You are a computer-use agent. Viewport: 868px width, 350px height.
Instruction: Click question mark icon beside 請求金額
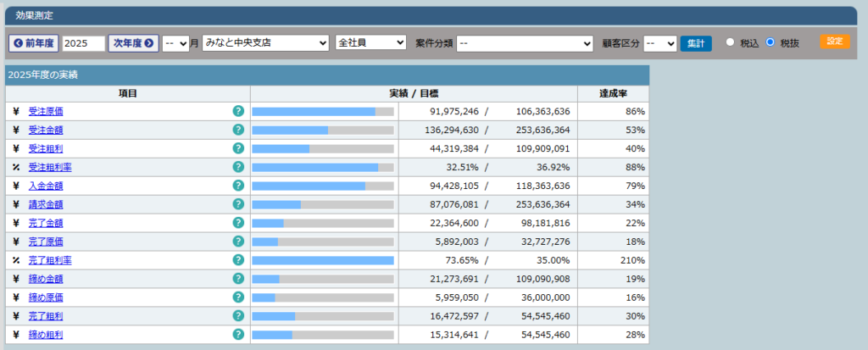(x=238, y=204)
